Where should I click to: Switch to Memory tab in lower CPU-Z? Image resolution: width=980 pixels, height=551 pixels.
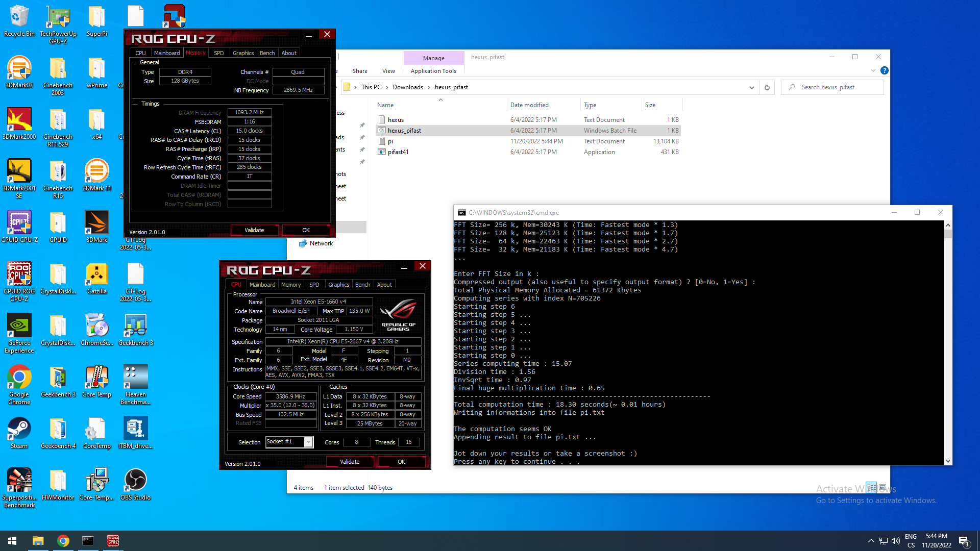click(291, 285)
